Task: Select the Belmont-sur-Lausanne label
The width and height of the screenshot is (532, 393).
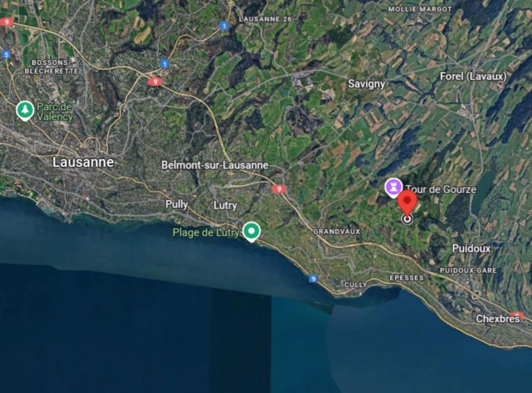Action: click(215, 166)
